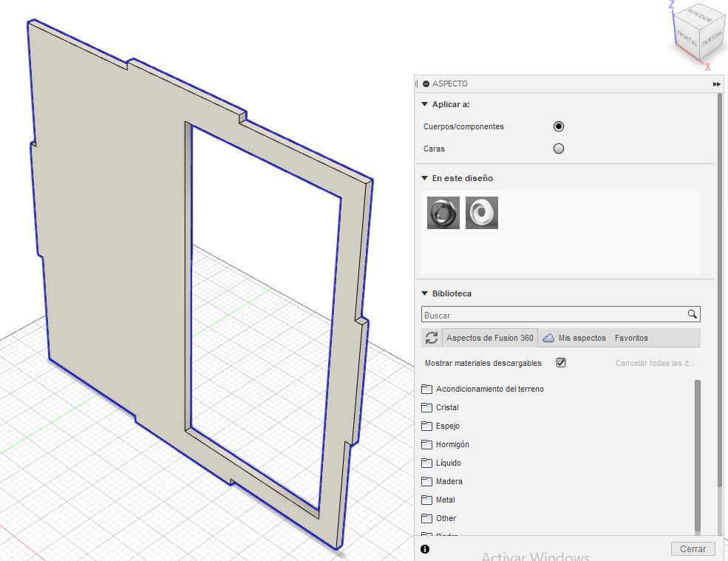Image resolution: width=728 pixels, height=561 pixels.
Task: Open the Cristal folder
Action: 440,407
